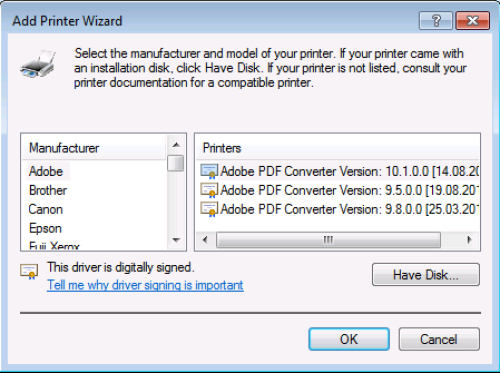Viewport: 500px width, 373px height.
Task: Select Canon in the manufacturer list
Action: tap(46, 209)
